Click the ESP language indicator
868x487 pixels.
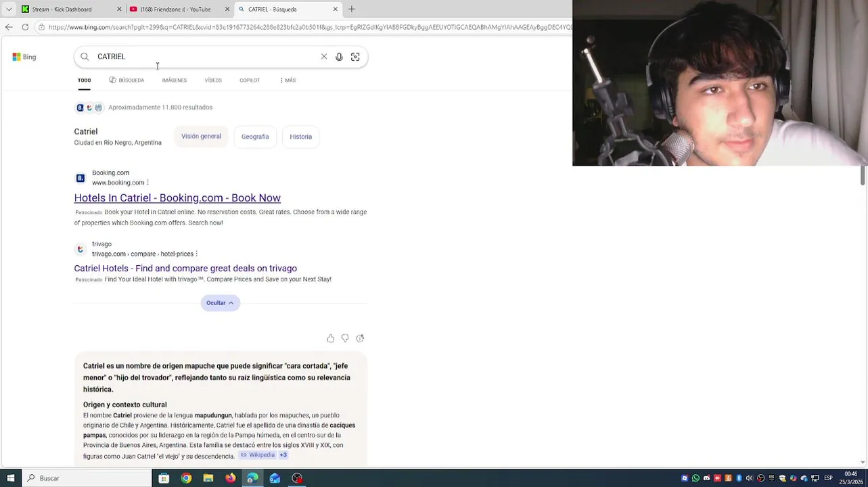(828, 478)
